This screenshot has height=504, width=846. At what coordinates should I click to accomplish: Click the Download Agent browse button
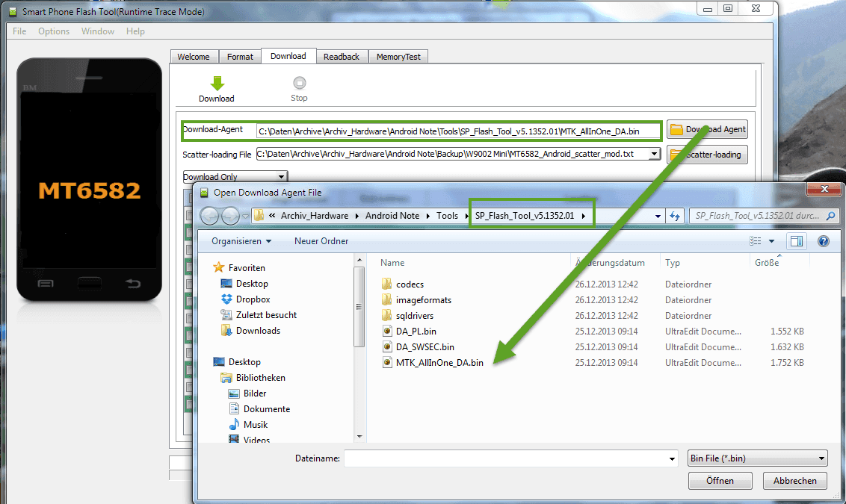[707, 129]
